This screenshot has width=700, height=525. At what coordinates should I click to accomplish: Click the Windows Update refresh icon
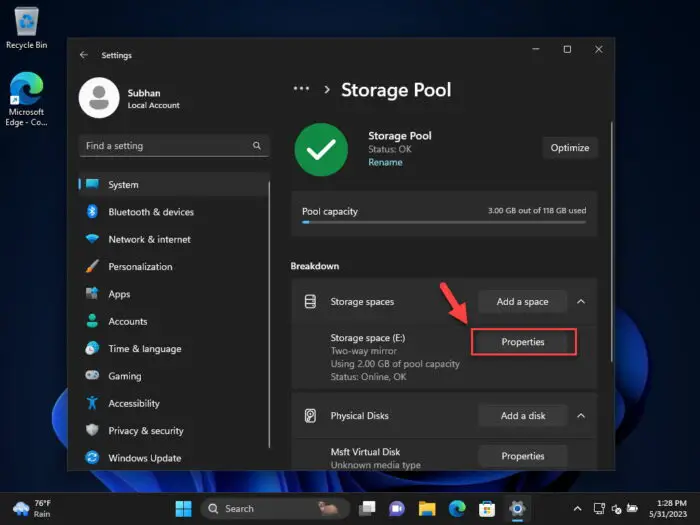[92, 458]
